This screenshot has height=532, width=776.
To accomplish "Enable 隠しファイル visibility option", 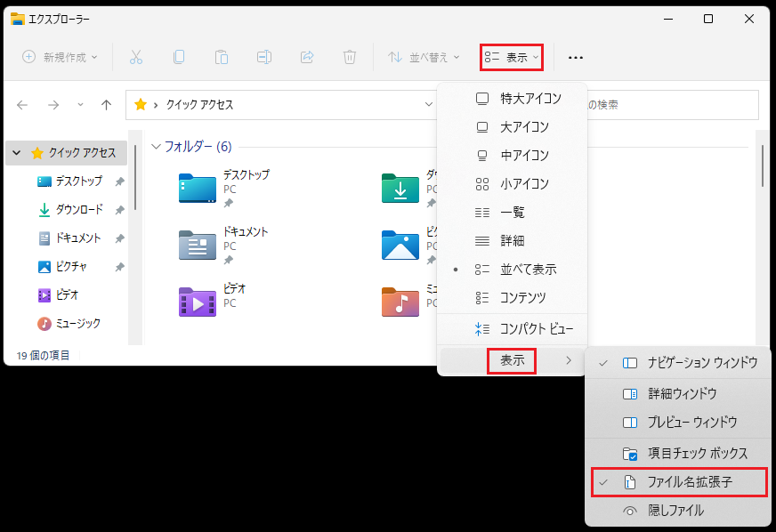I will 675,511.
